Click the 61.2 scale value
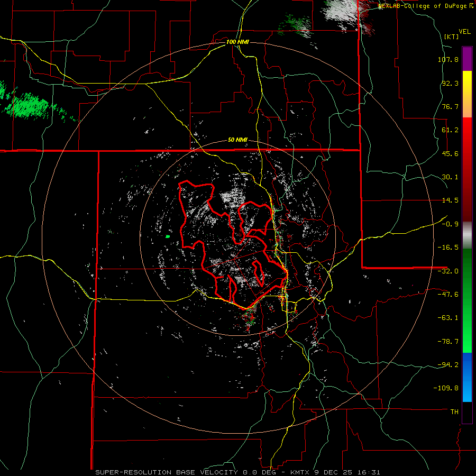 tap(450, 130)
